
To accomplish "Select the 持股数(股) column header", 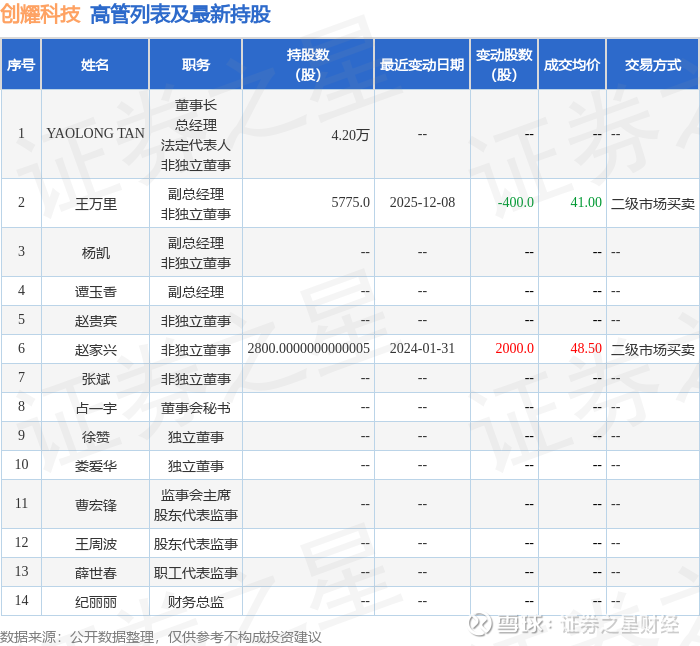I will (x=308, y=65).
